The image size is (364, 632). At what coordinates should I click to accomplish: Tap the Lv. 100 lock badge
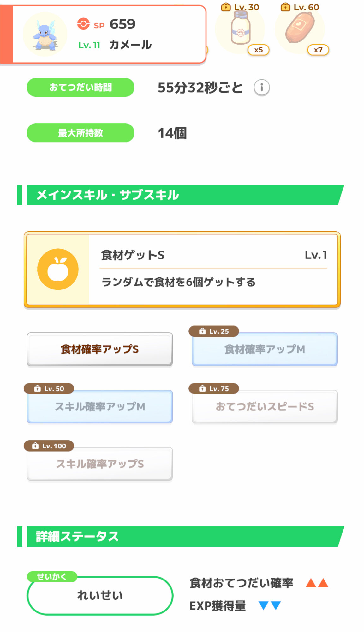point(49,446)
